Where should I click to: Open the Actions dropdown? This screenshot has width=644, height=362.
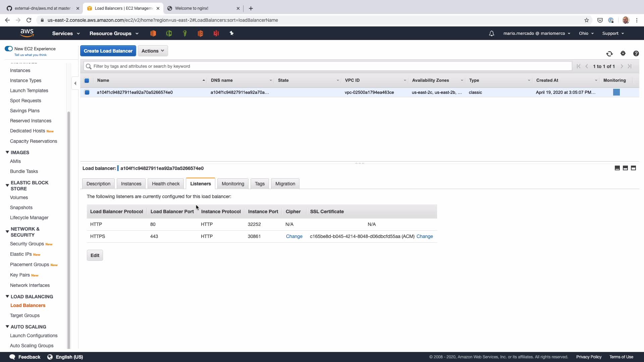pyautogui.click(x=153, y=51)
